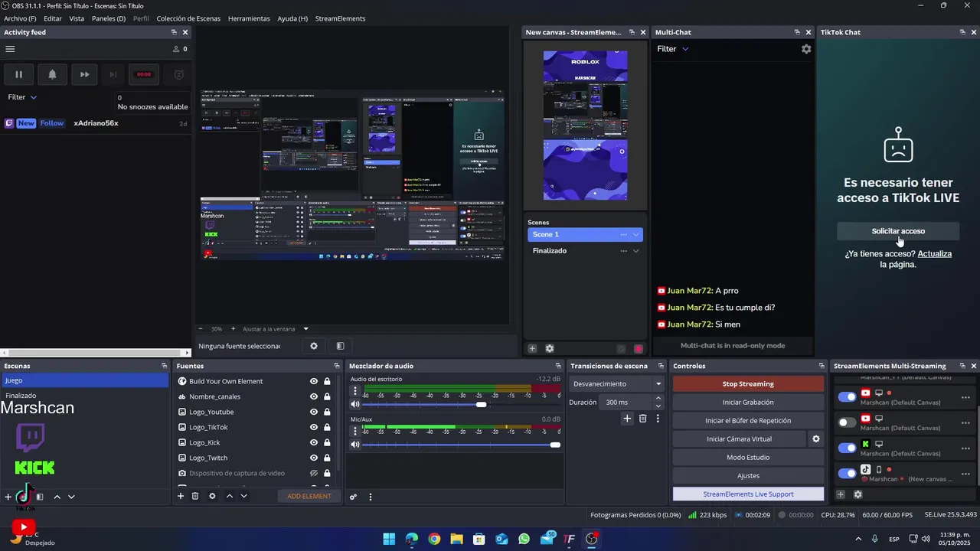Open Ajustar a la ventana zoom dropdown
Screen dimensions: 980x551
click(x=305, y=329)
